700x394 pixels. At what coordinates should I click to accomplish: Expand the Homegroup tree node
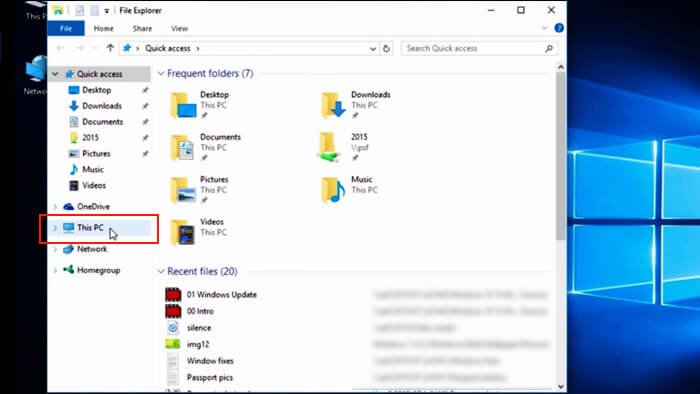tap(55, 270)
